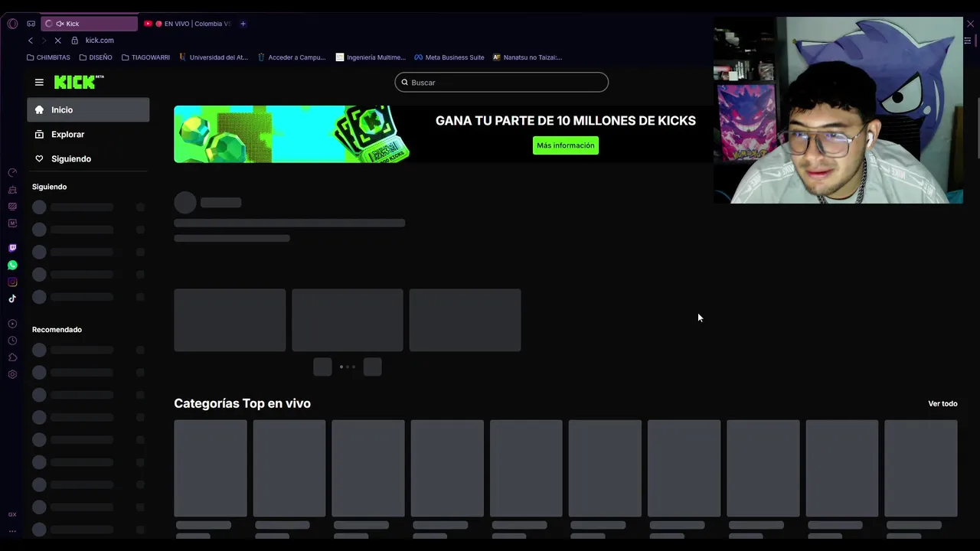Open the Player sidebar icon
The image size is (980, 551).
pos(12,324)
